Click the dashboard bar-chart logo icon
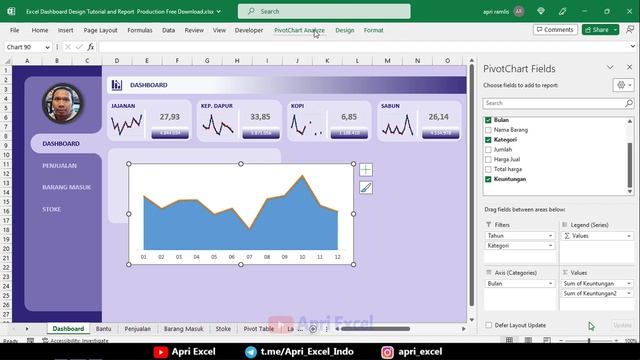The width and height of the screenshot is (640, 360). [x=117, y=85]
